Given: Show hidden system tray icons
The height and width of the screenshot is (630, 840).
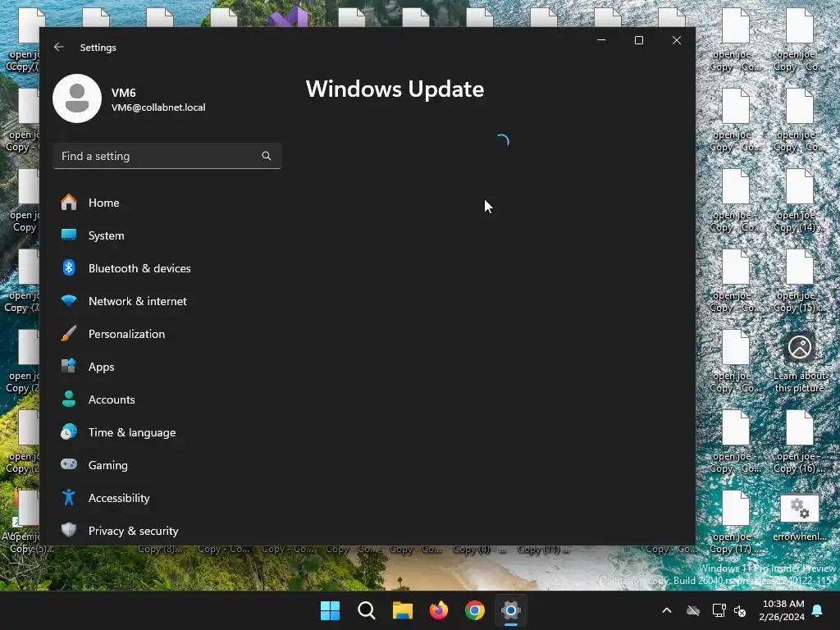Looking at the screenshot, I should click(667, 610).
